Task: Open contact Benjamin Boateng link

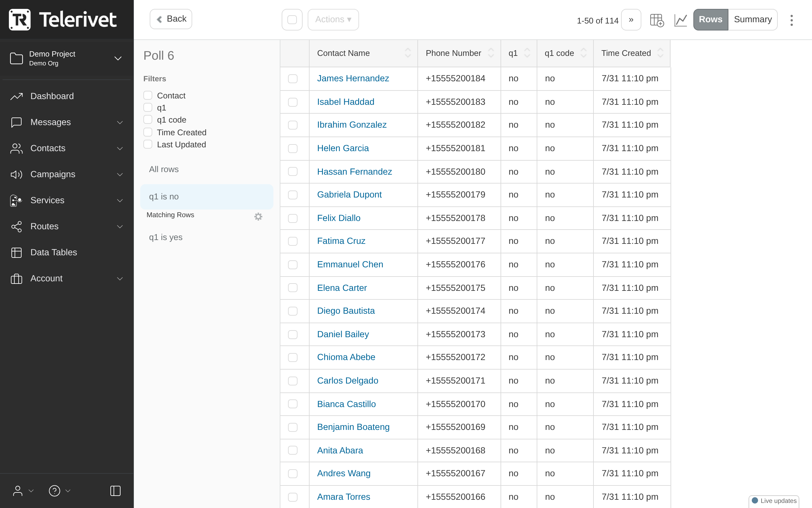Action: point(353,427)
